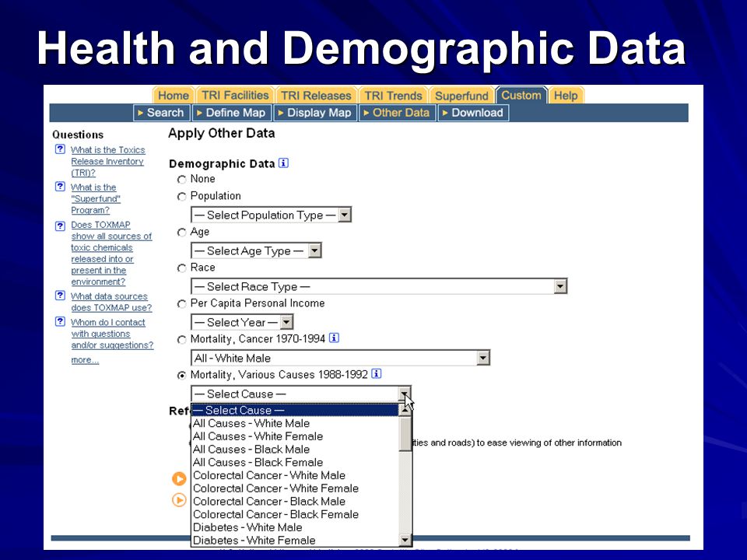Pick the highlighted '— Select Cause —' list entry

point(295,410)
